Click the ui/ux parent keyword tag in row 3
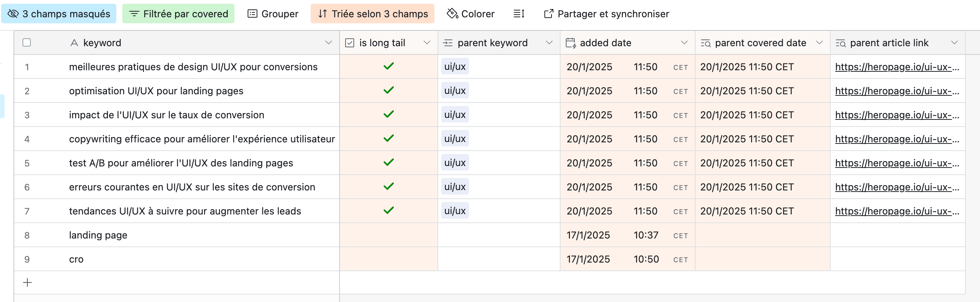The height and width of the screenshot is (302, 980). click(455, 115)
